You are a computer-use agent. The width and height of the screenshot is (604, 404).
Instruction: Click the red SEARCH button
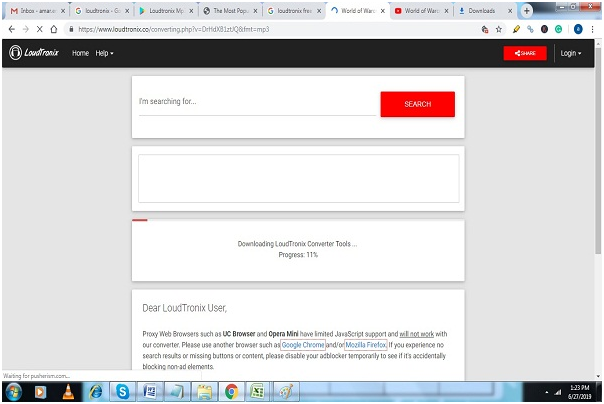[x=418, y=104]
